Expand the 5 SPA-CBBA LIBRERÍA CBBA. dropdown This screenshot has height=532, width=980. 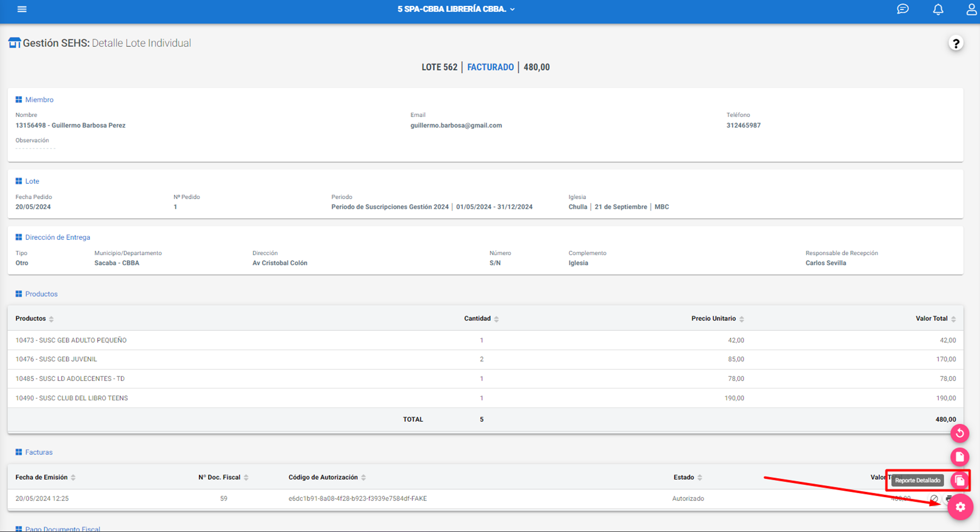click(456, 9)
